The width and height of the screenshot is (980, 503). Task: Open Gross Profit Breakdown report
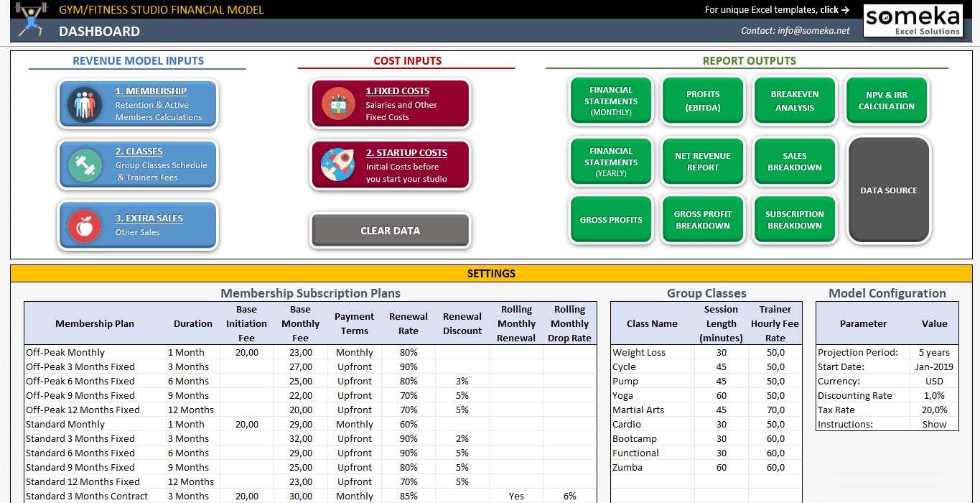tap(703, 220)
